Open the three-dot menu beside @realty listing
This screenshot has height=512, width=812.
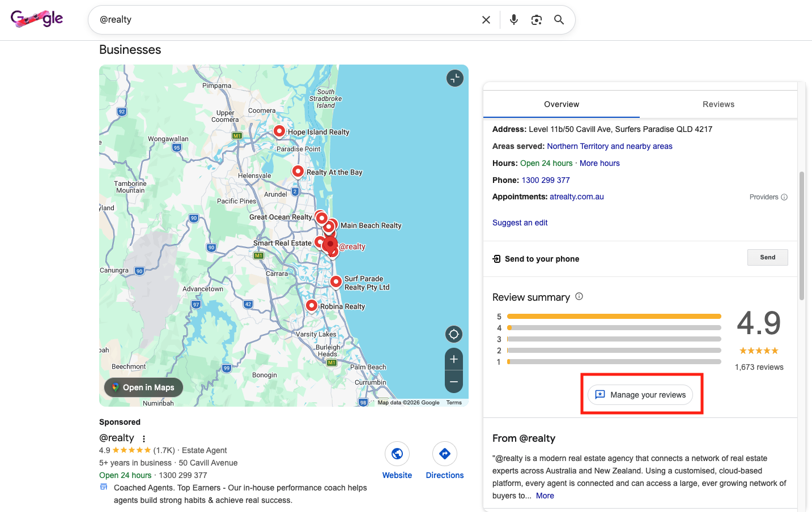coord(144,439)
